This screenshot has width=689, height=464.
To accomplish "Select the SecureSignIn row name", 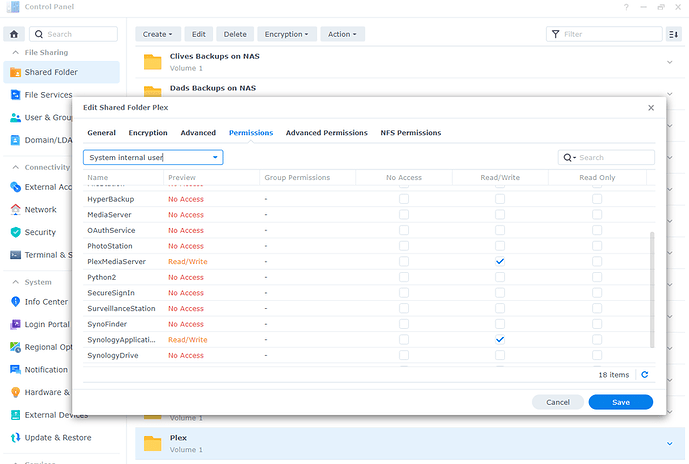I will click(111, 293).
